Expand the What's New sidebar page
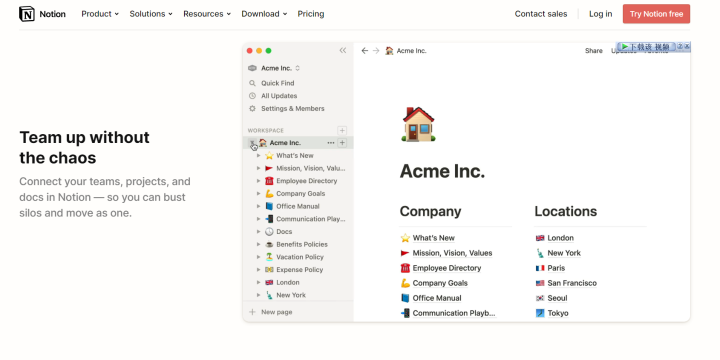 259,156
